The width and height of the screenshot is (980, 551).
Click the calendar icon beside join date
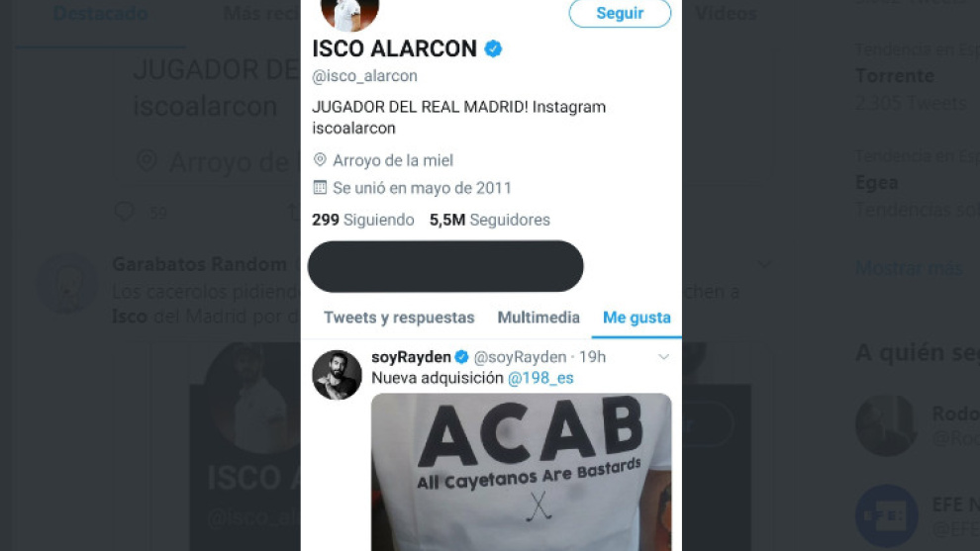coord(320,187)
